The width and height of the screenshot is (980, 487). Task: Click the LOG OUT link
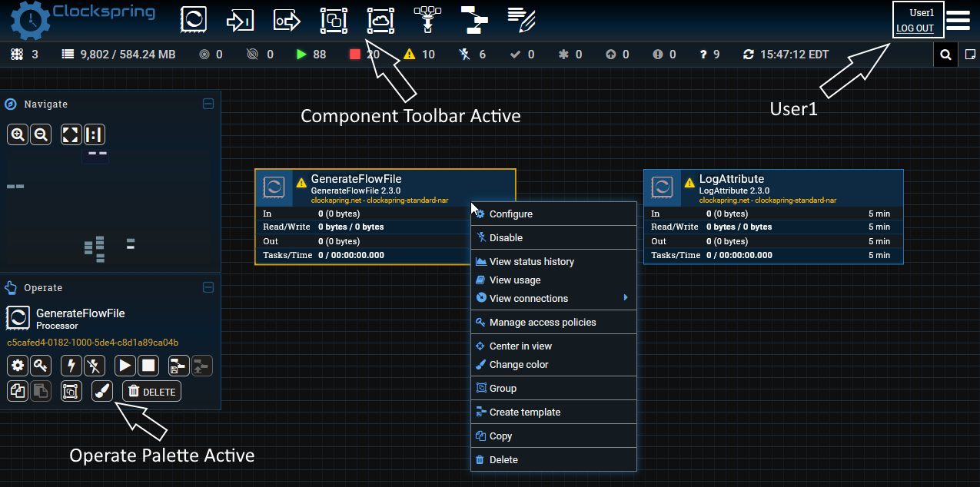(917, 28)
